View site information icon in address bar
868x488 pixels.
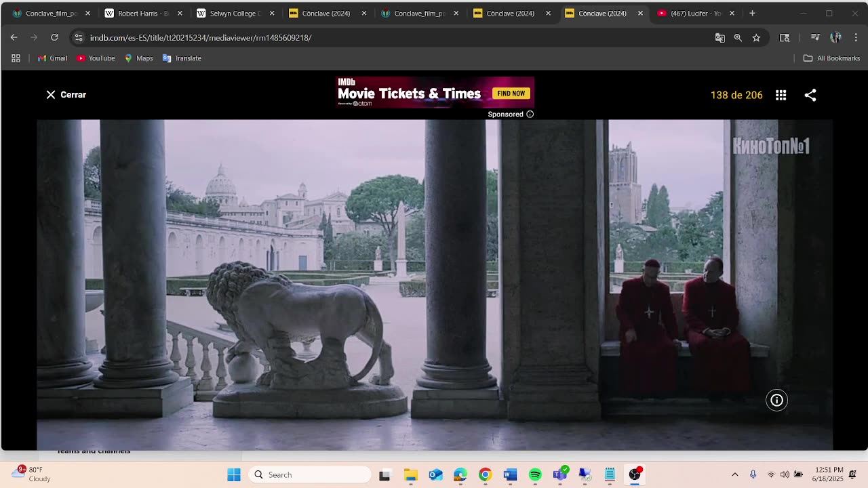(x=79, y=38)
